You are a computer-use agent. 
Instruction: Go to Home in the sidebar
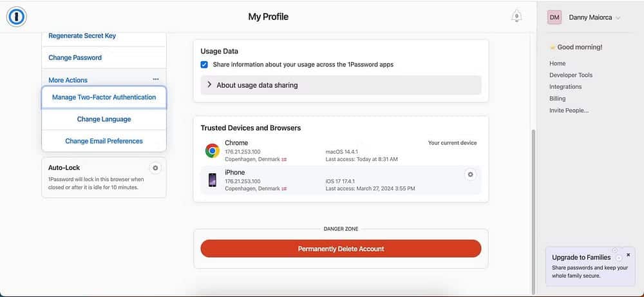click(557, 63)
